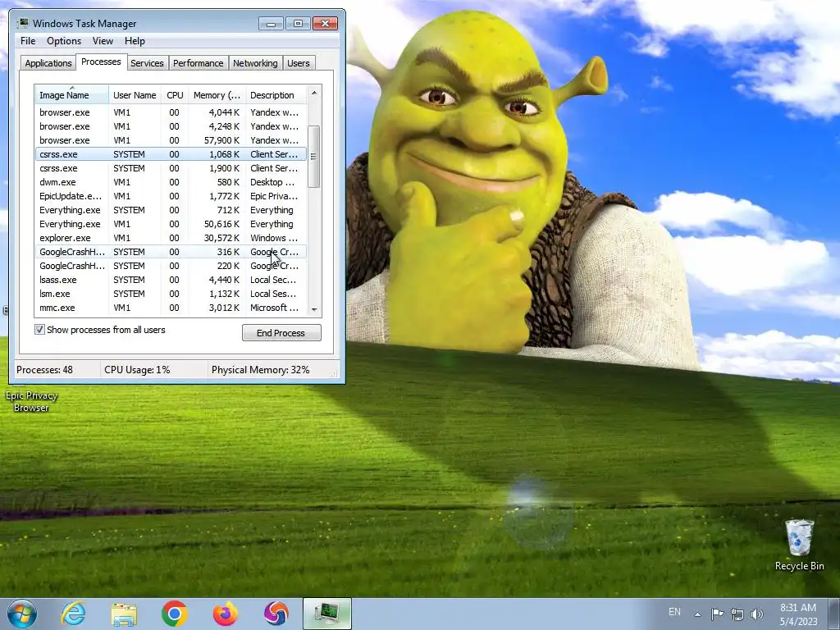The height and width of the screenshot is (630, 840).
Task: Uncheck Show processes from all users
Action: pyautogui.click(x=39, y=330)
